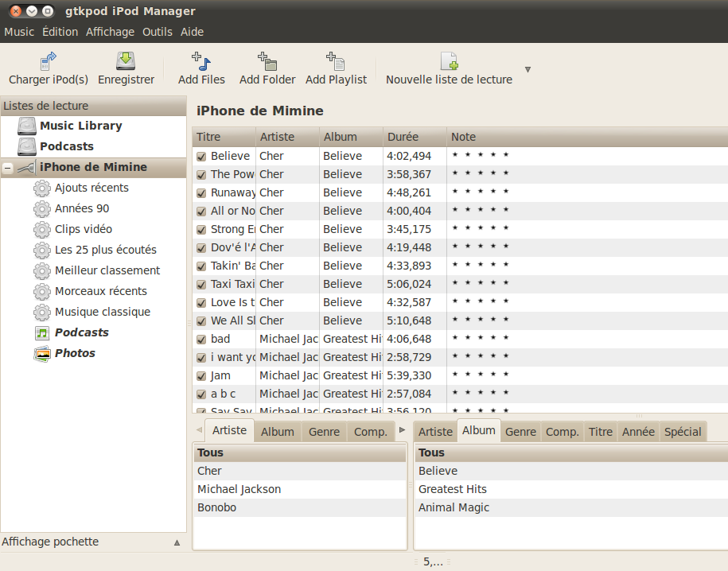Toggle the checkbox for track Jam
728x571 pixels.
click(x=201, y=376)
